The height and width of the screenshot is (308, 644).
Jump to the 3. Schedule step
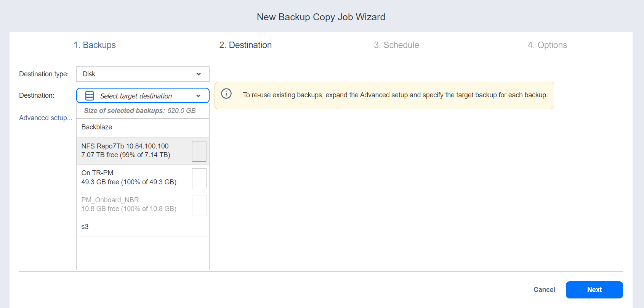(396, 45)
